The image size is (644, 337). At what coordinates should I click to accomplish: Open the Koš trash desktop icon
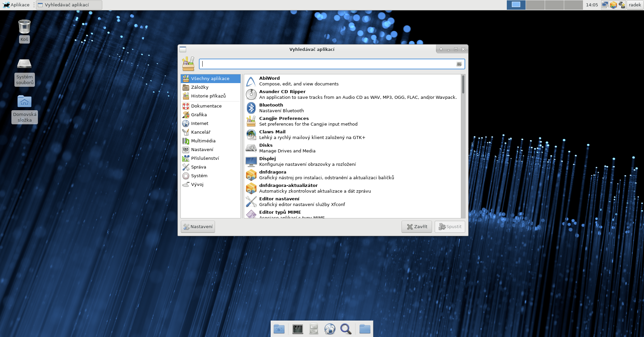tap(24, 27)
